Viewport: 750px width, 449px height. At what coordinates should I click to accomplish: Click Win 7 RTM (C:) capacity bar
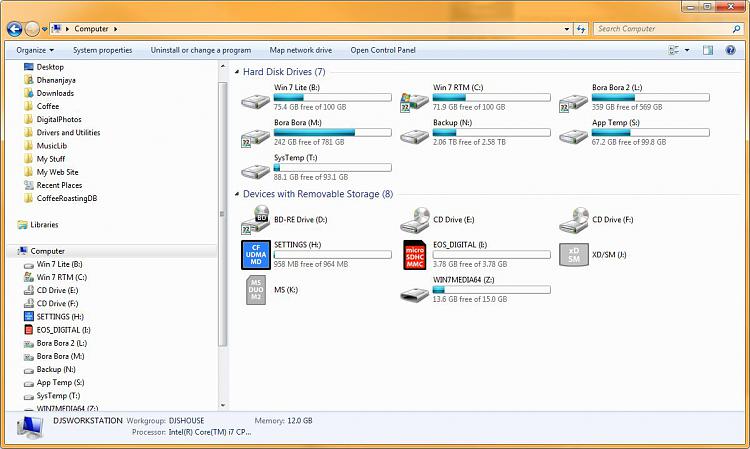point(491,98)
